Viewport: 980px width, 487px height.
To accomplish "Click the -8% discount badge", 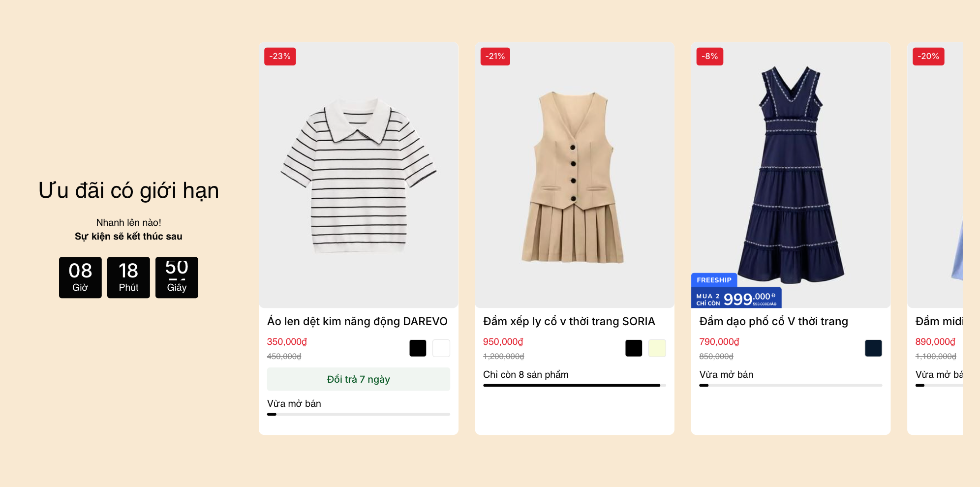I will pos(709,57).
